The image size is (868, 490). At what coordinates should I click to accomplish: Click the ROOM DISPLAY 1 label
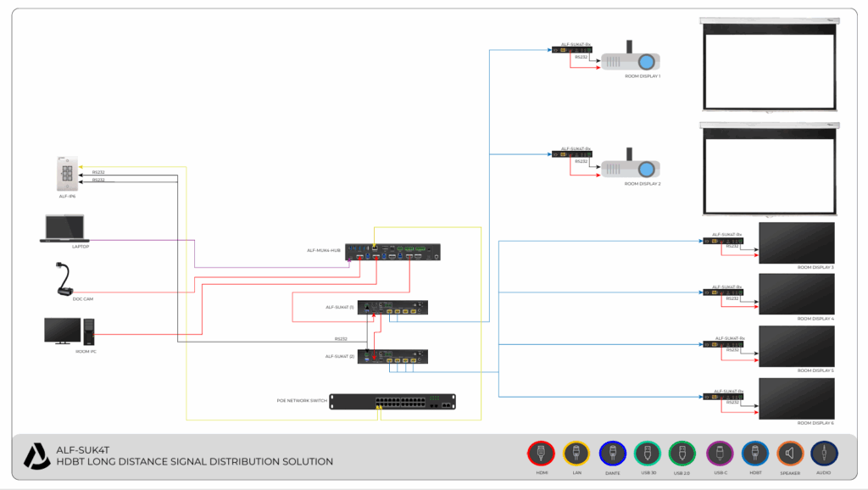643,76
